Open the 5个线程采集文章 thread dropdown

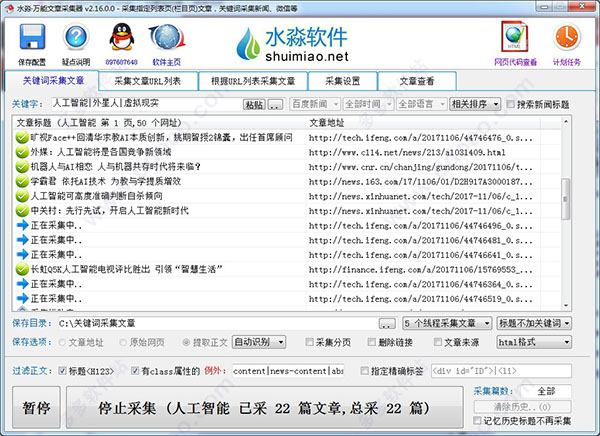pyautogui.click(x=447, y=324)
